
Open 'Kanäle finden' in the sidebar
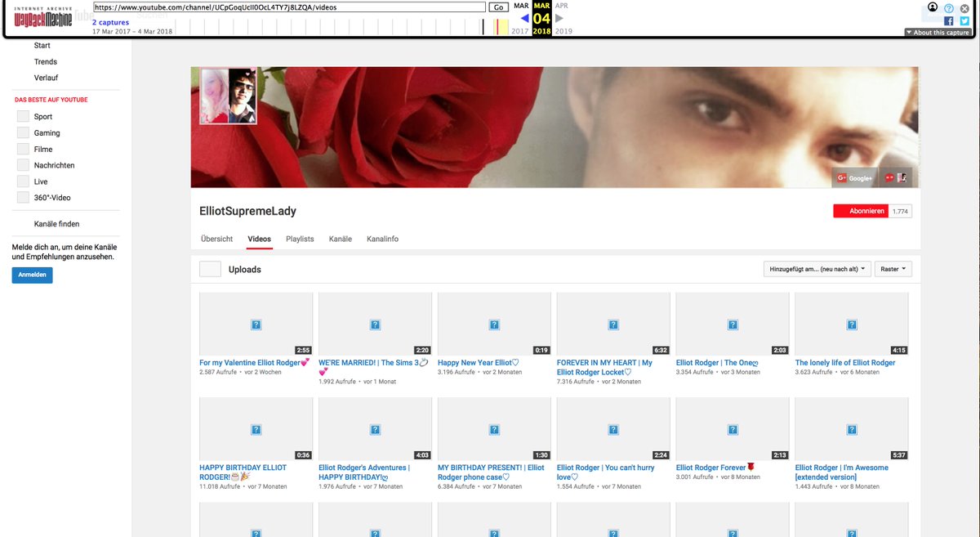[56, 224]
